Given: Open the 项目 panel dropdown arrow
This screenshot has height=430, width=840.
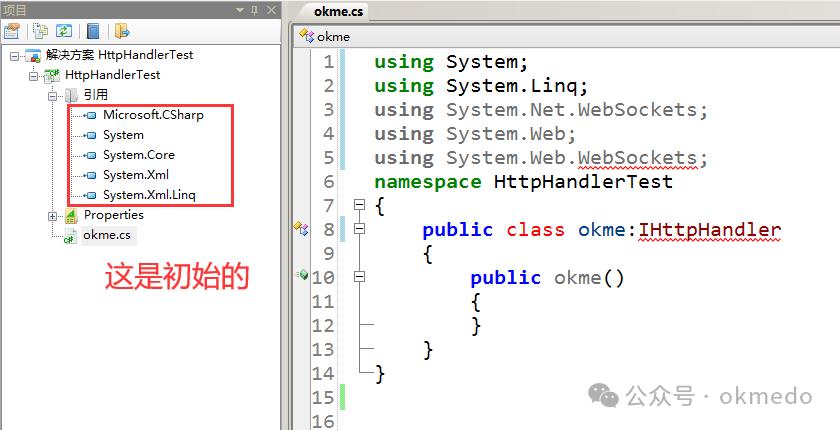Looking at the screenshot, I should [x=240, y=10].
